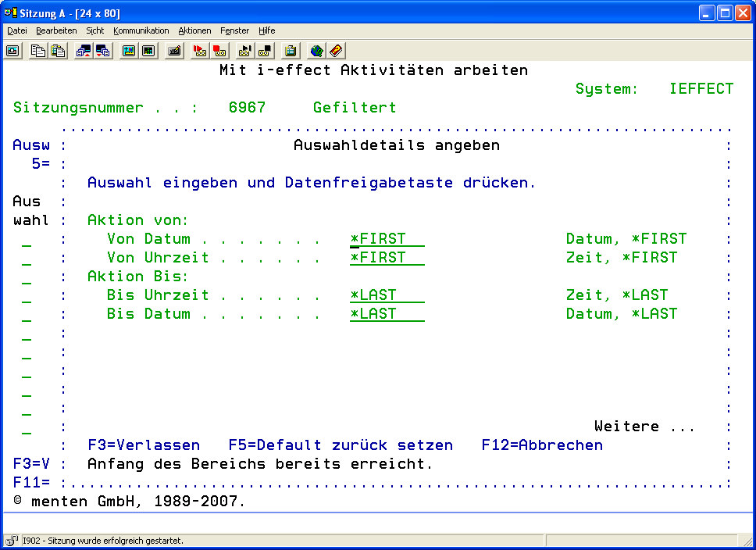Click F5=Default zurück setzen
The image size is (756, 550).
(341, 445)
